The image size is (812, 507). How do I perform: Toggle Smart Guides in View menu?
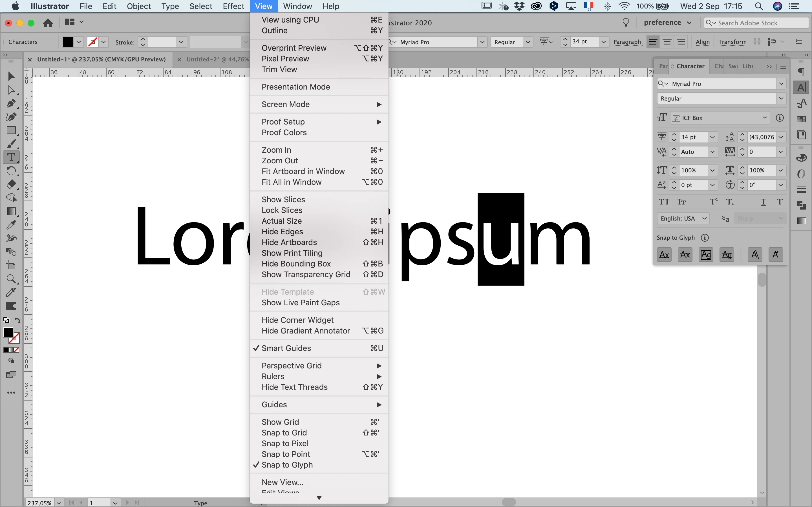pos(286,348)
